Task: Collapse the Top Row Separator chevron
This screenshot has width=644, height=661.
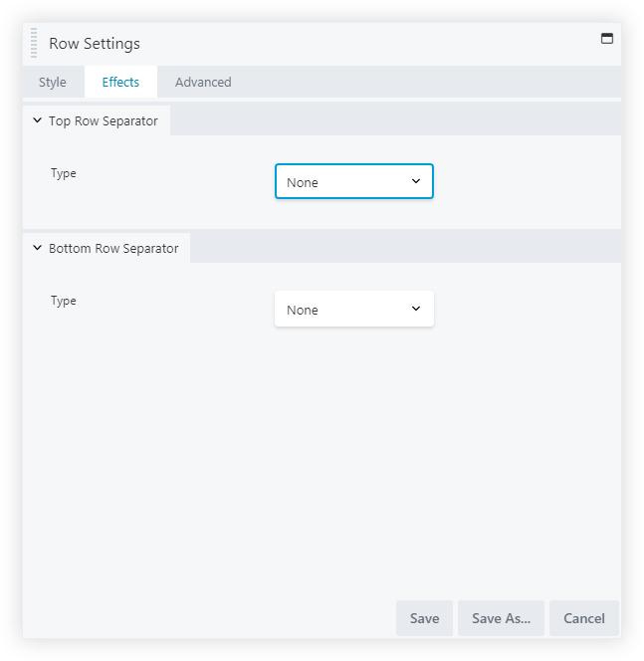Action: pos(38,120)
